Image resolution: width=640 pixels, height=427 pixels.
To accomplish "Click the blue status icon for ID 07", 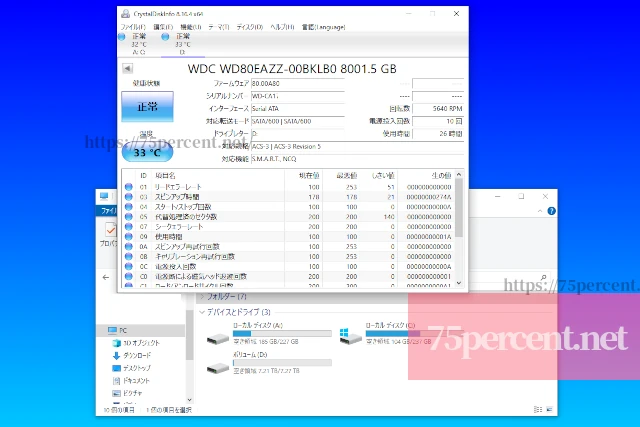I will tap(129, 227).
